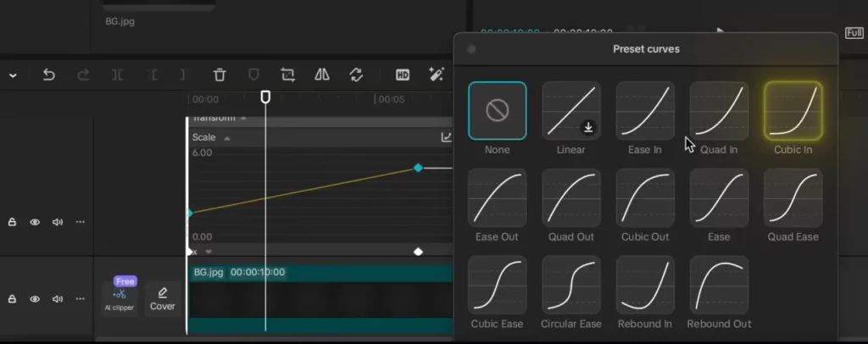Select the Rebound Out preset curve
The image size is (868, 344).
click(x=719, y=285)
